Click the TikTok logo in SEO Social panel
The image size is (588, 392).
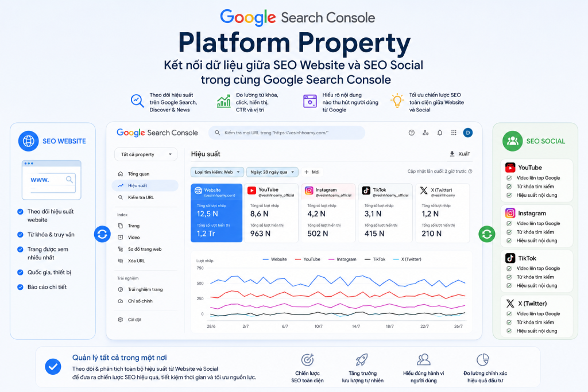[x=510, y=258]
